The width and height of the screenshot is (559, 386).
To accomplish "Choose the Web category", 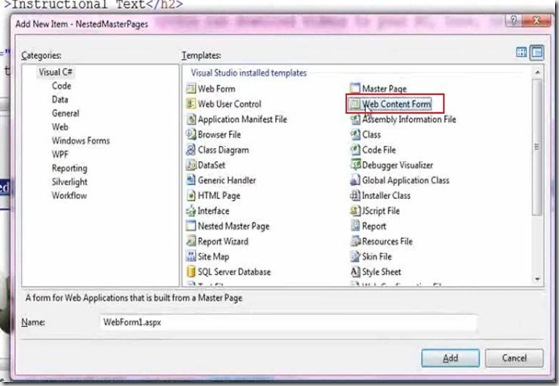I will 60,127.
